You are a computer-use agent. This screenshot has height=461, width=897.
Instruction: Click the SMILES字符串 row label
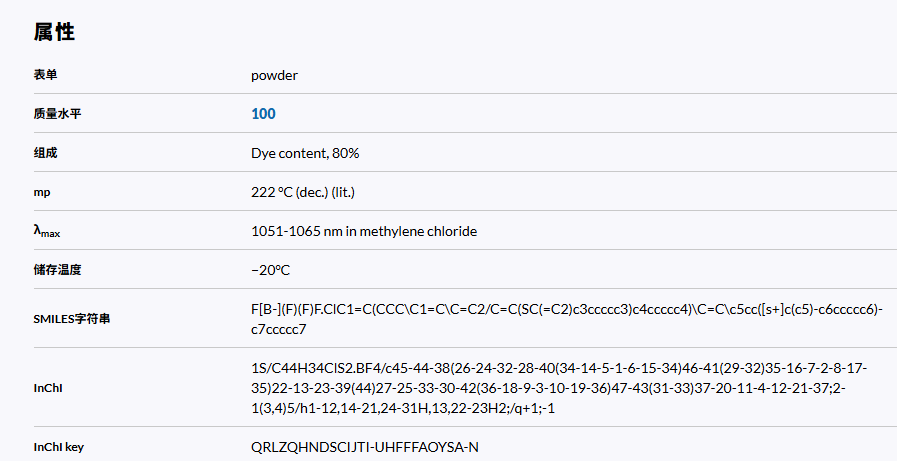click(x=72, y=319)
